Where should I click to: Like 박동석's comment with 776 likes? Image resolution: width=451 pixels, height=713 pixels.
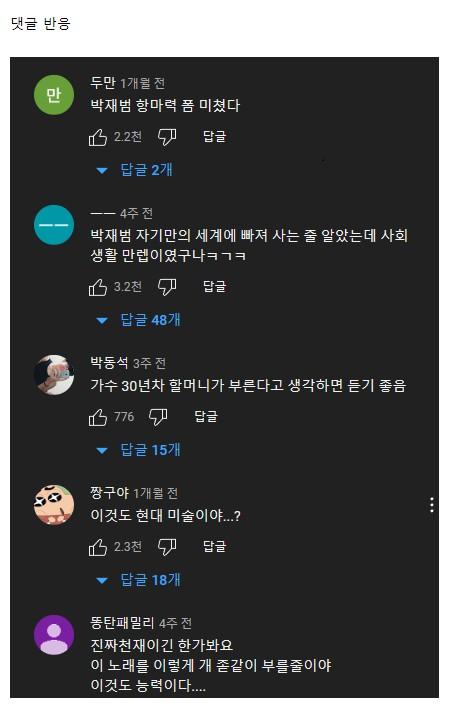98,417
